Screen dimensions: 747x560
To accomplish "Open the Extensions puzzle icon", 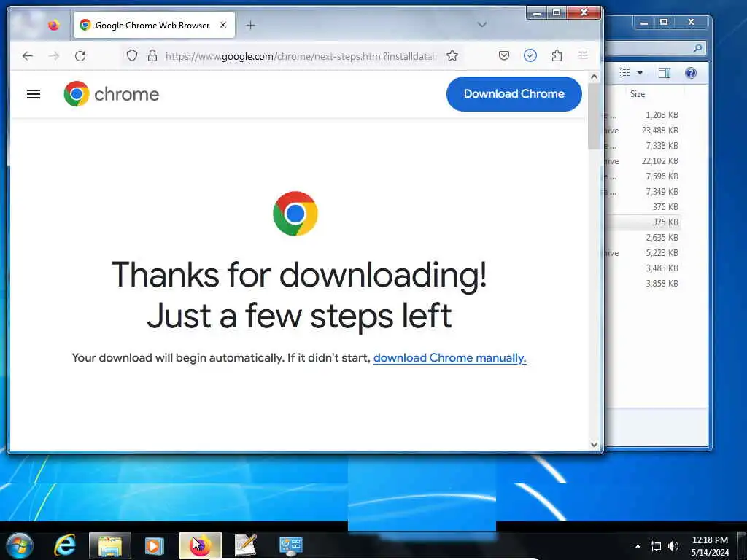I will click(557, 55).
